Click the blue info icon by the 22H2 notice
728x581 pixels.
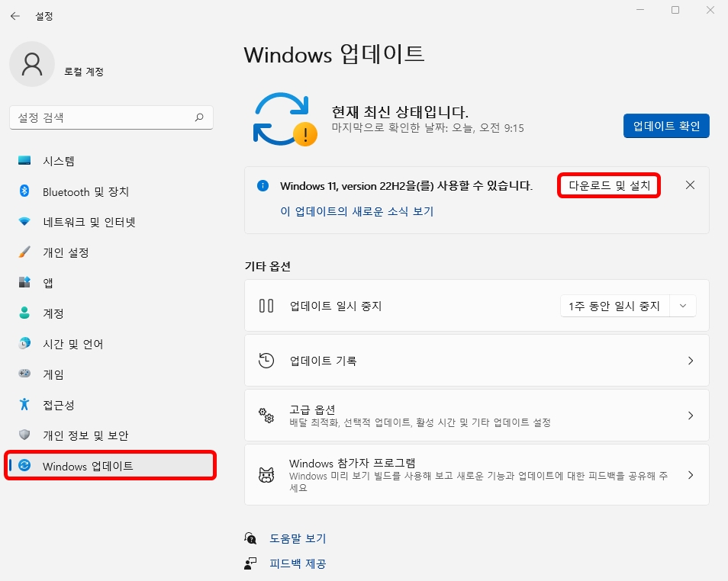tap(263, 186)
